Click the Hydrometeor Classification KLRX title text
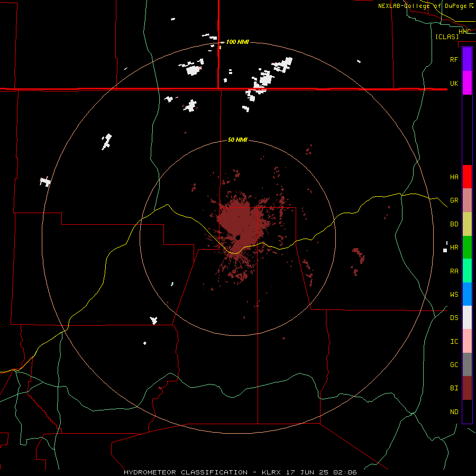The height and width of the screenshot is (476, 476). pyautogui.click(x=240, y=472)
